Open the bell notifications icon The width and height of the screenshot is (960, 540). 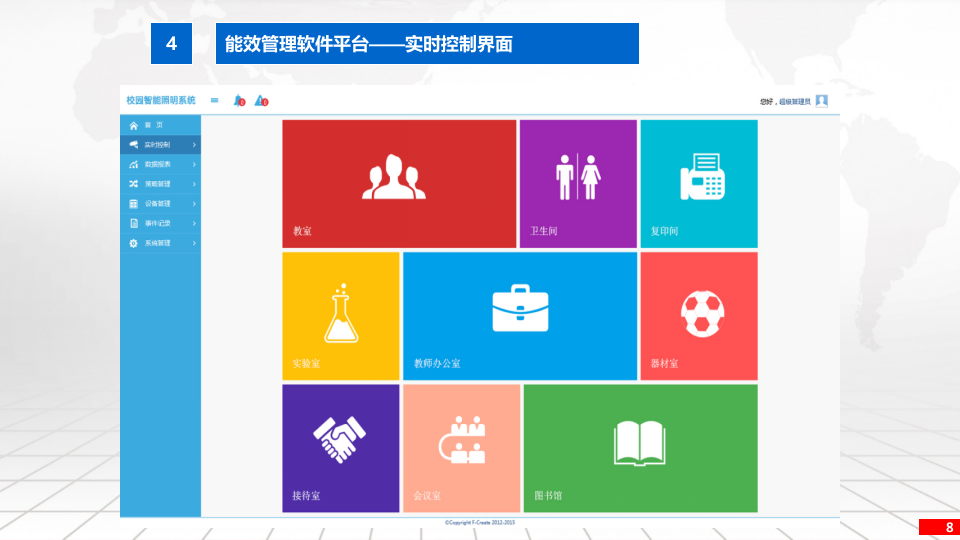click(x=239, y=100)
